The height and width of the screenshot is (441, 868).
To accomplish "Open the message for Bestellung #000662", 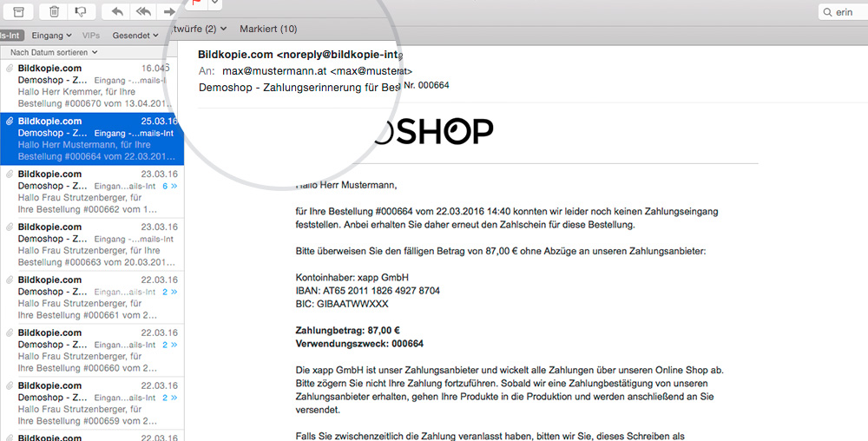I will tap(92, 192).
